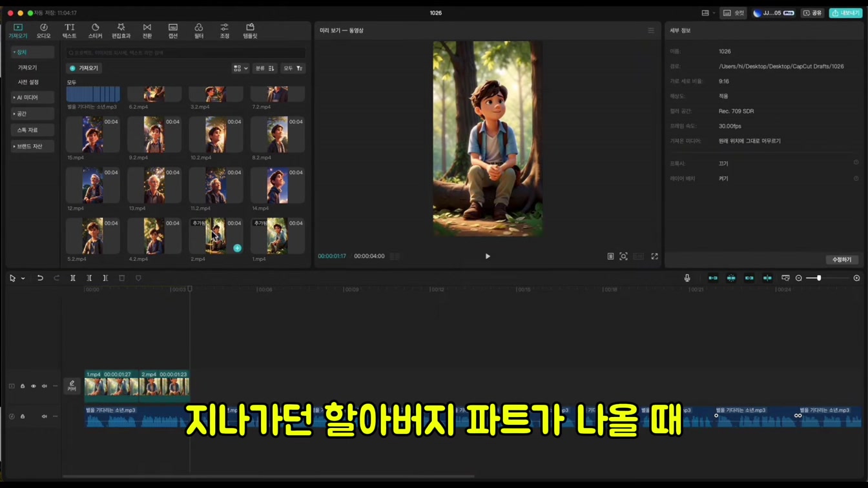Screen dimensions: 868x488
Task: Click the 수정하기 (Modify) button
Action: point(842,259)
